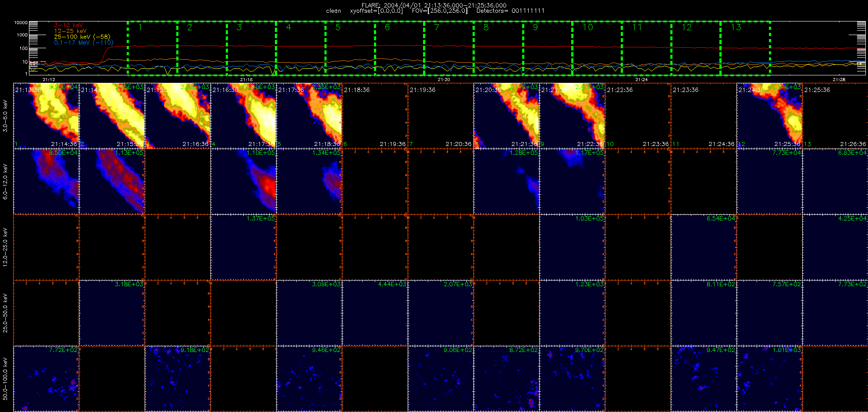Click the '6.0-12.0 keV' row label
This screenshot has width=868, height=412.
point(5,181)
